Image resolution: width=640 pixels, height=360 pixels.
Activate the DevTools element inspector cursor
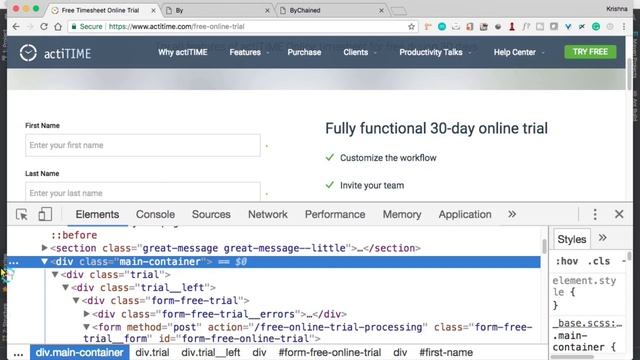point(22,214)
